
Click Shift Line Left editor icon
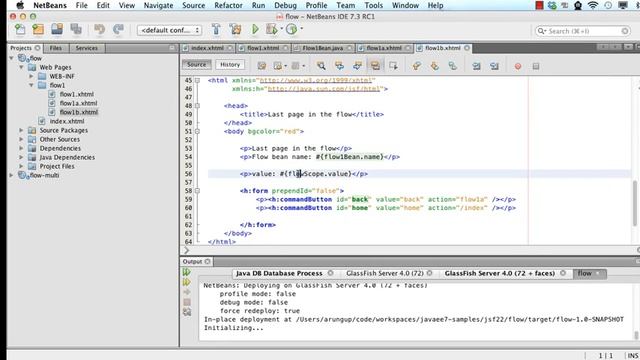point(476,66)
